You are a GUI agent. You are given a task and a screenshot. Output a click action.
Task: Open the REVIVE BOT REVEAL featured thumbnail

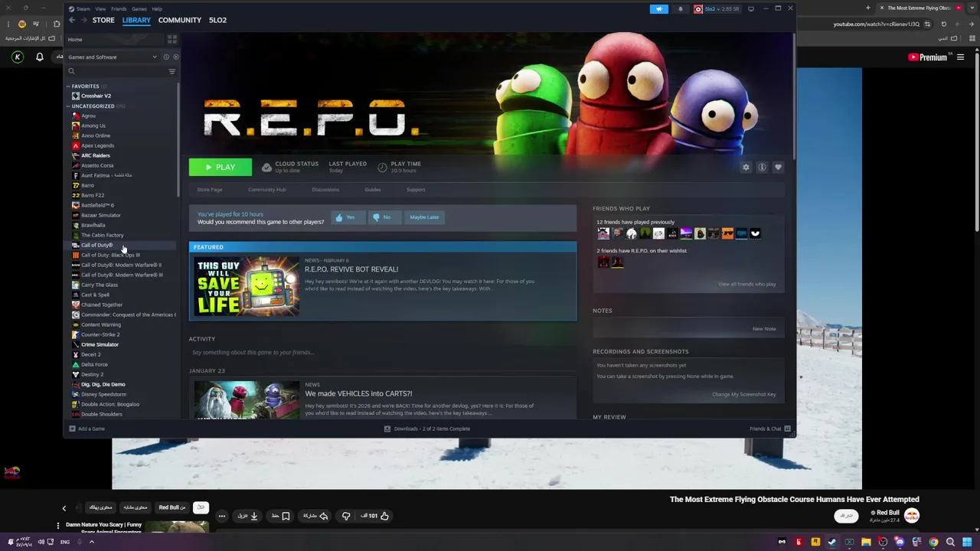coord(247,286)
